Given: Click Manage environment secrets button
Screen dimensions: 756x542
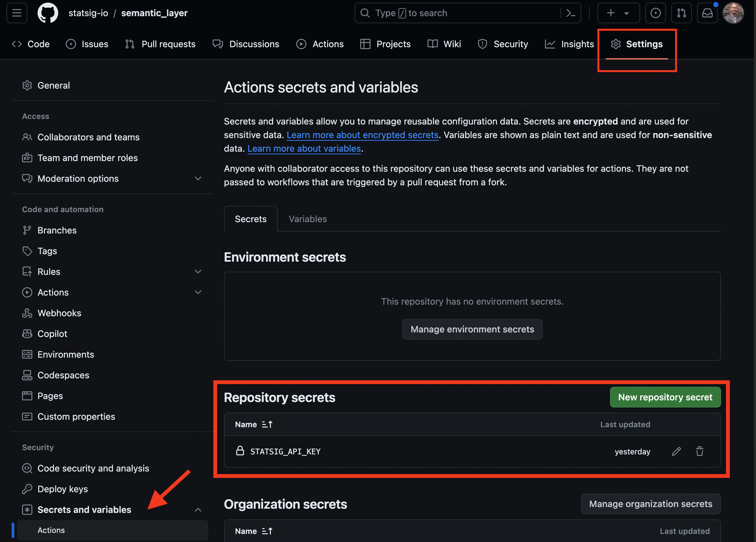Looking at the screenshot, I should [x=472, y=329].
